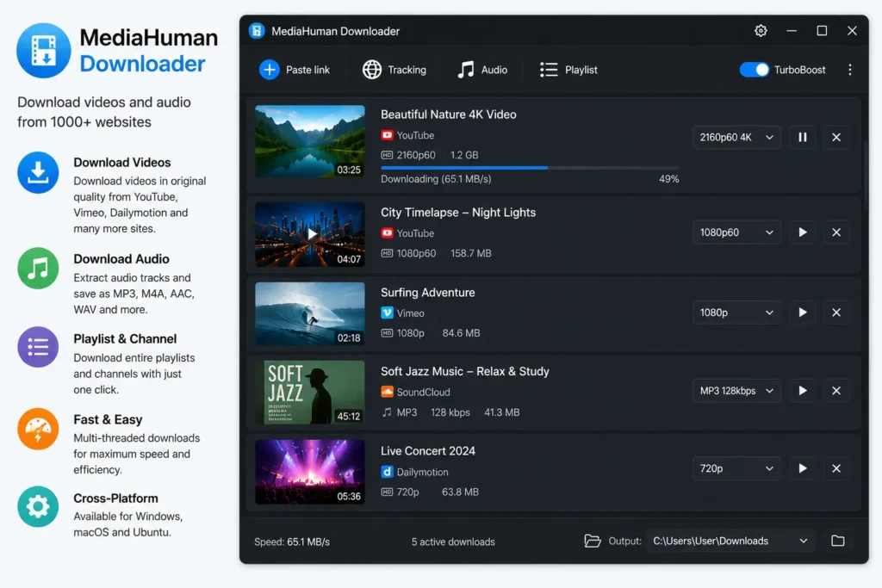Start the City Timelapse download
Image resolution: width=882 pixels, height=588 pixels.
tap(803, 232)
